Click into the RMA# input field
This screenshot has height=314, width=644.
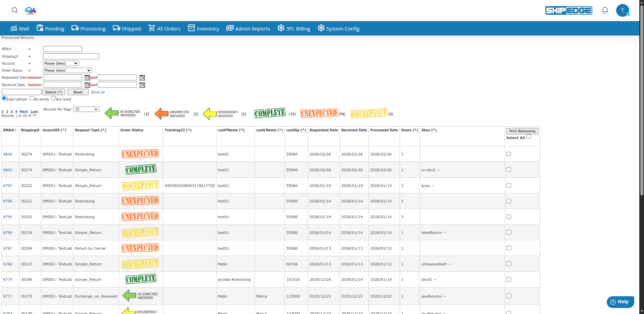point(62,49)
